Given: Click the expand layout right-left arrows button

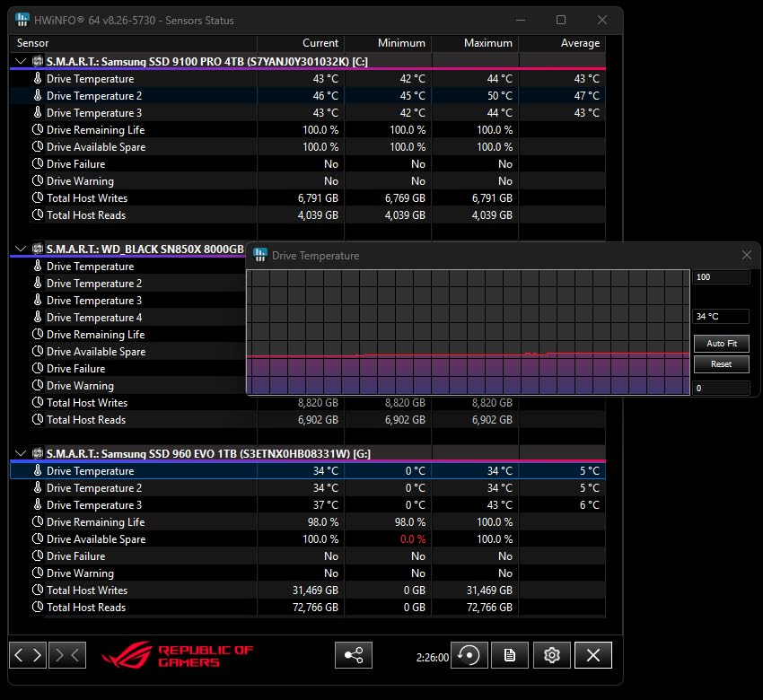Looking at the screenshot, I should [x=28, y=655].
